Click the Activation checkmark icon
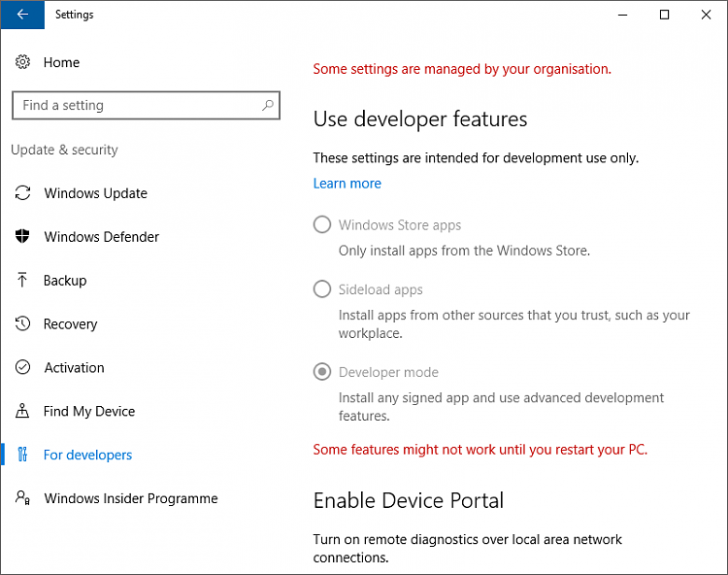728x575 pixels. tap(22, 367)
